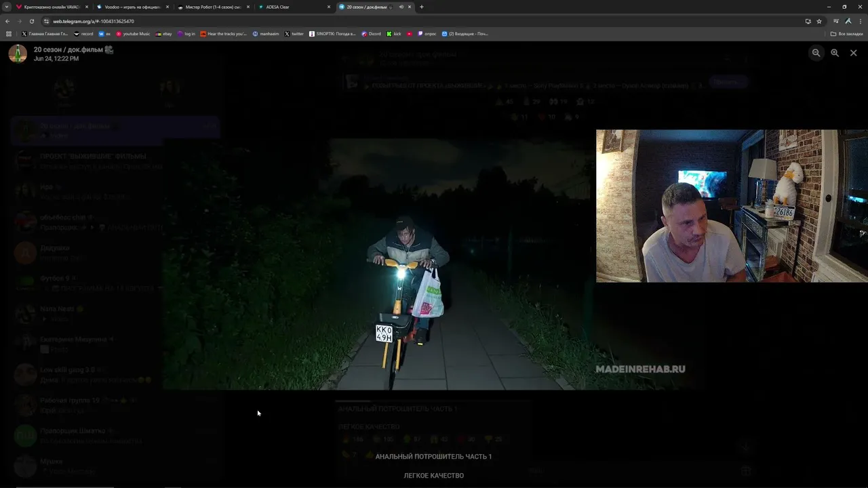The image size is (868, 488).
Task: Switch to the Мистер Робот tab
Action: [x=213, y=7]
